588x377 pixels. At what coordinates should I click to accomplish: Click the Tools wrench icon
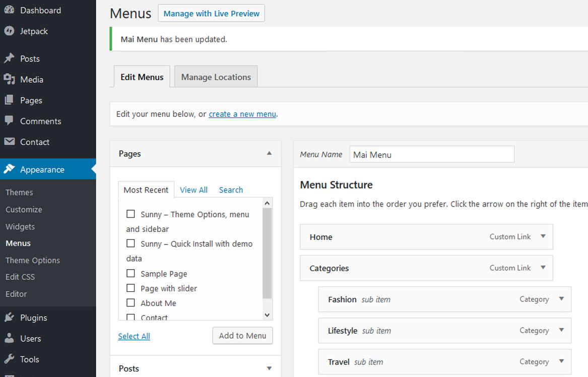click(x=10, y=359)
